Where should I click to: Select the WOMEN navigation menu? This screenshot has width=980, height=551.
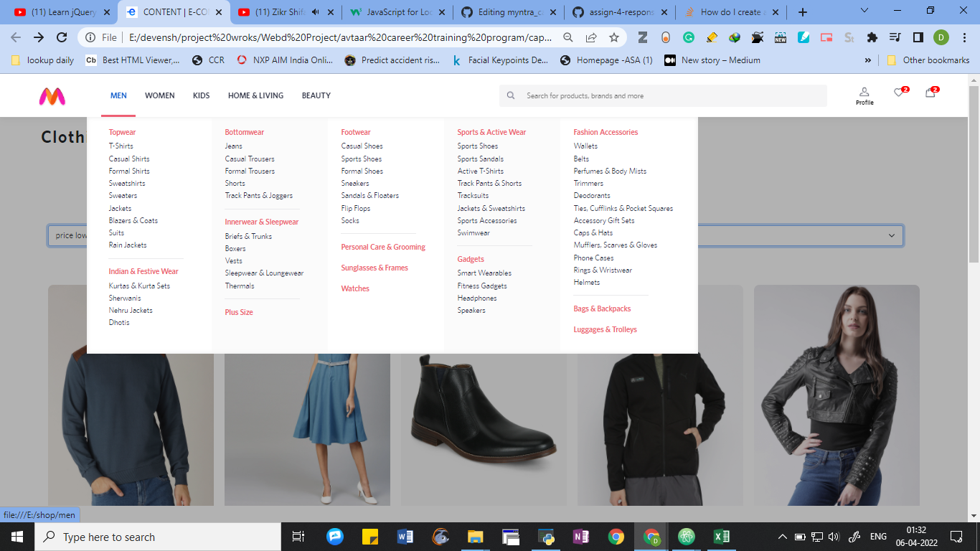click(159, 95)
